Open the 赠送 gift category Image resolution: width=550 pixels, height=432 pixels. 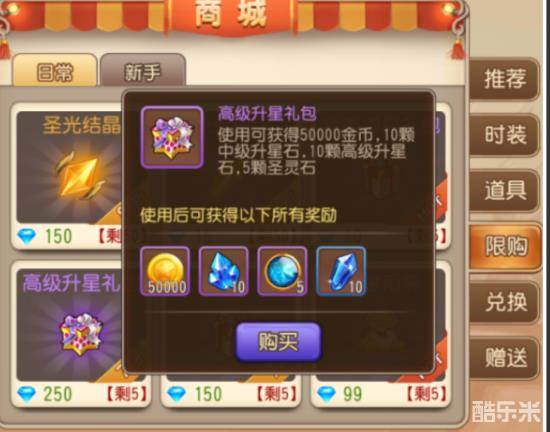pos(505,358)
